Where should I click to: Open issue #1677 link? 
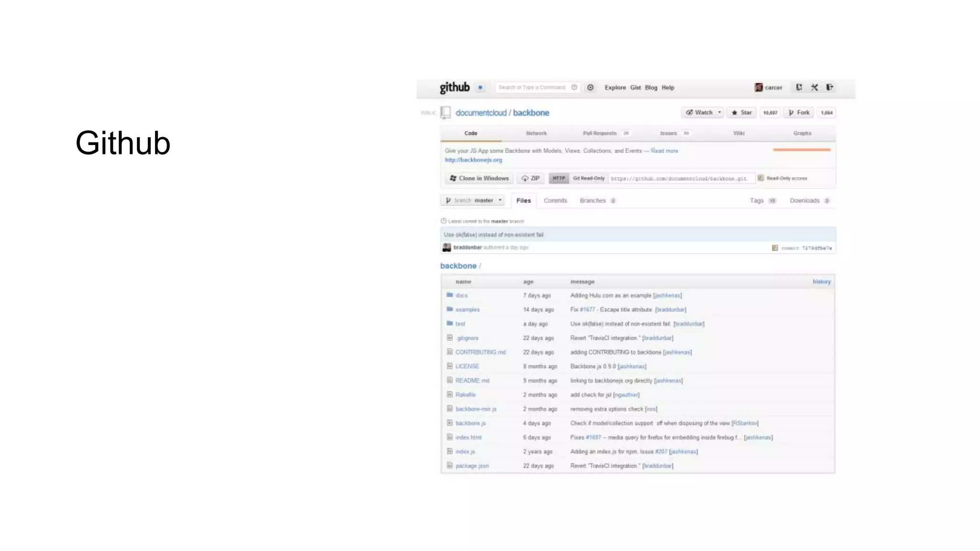click(587, 309)
